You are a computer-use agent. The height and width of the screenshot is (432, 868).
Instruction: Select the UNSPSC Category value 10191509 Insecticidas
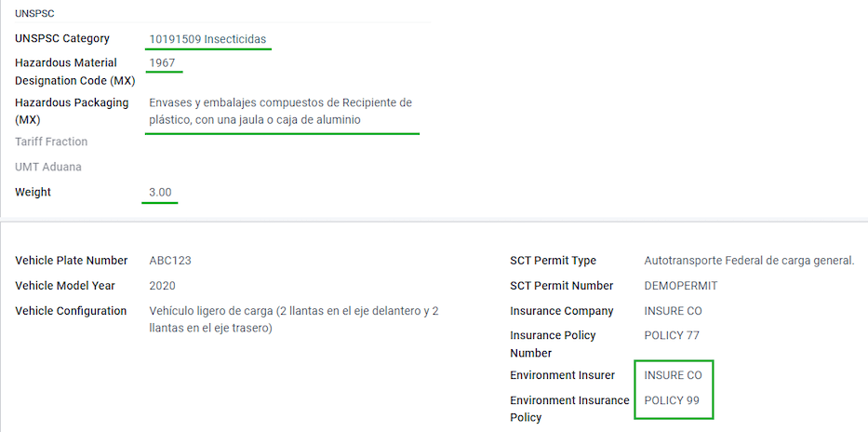[207, 39]
